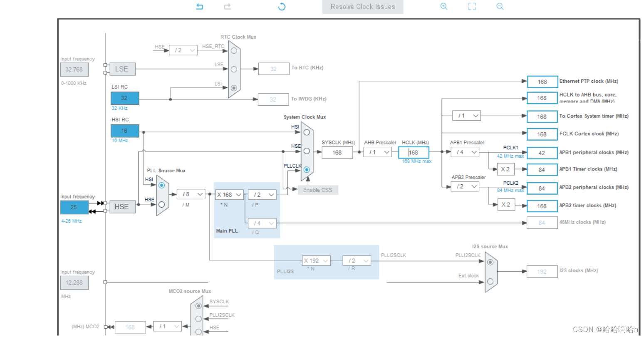This screenshot has width=644, height=337.
Task: Select HSE in the PLL Source Mux
Action: pos(161,204)
